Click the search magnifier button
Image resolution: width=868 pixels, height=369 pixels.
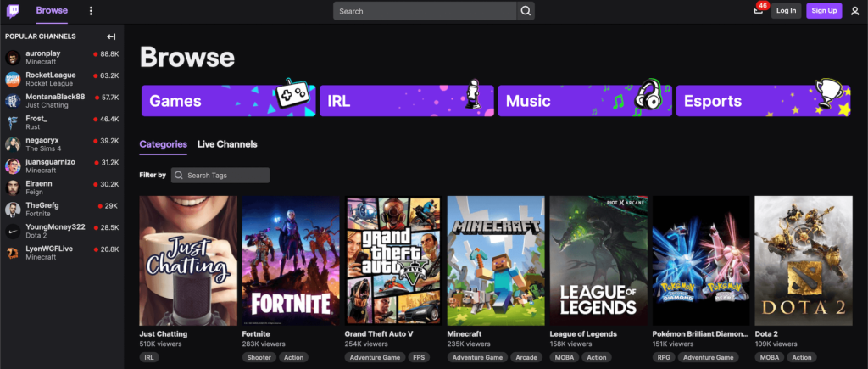[526, 10]
